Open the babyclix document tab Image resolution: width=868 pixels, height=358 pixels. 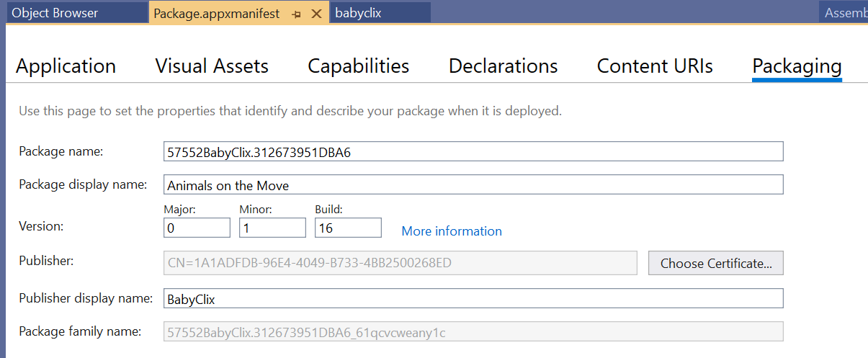(382, 13)
